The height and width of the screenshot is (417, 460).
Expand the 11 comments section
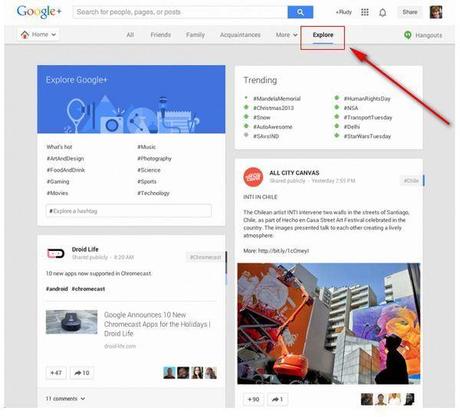65,398
